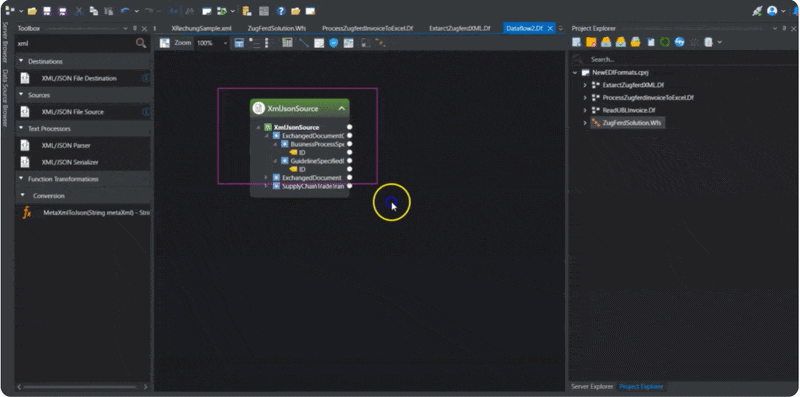Select MetaXmlToJson function in Toolbox

pyautogui.click(x=96, y=212)
